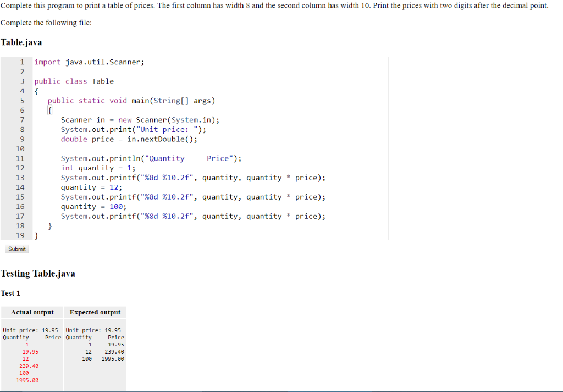
Task: Click the quantity = 100 assignment
Action: click(93, 206)
